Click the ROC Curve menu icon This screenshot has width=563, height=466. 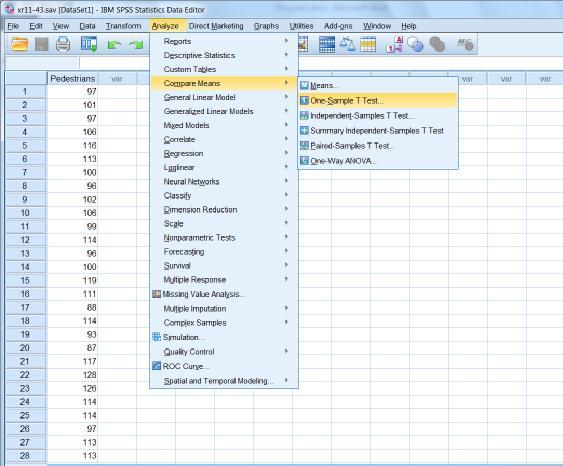[x=156, y=366]
